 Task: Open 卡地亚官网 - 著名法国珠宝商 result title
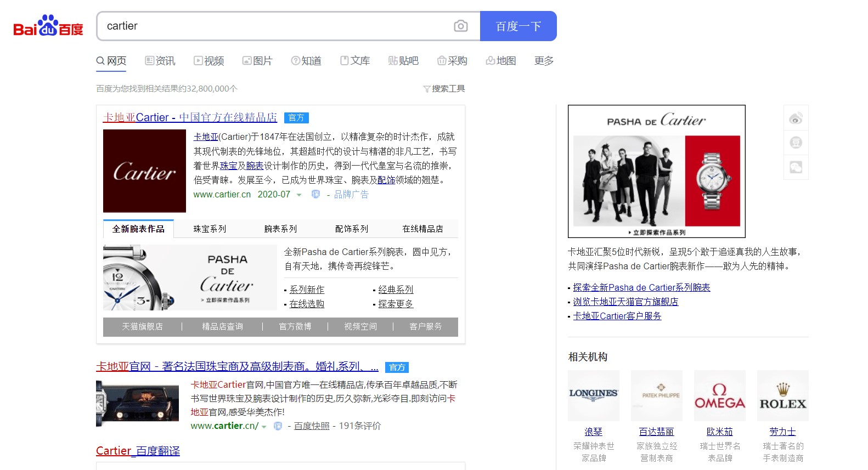pos(237,366)
